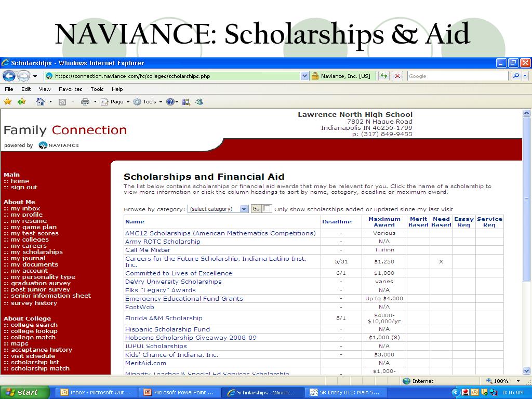The image size is (532, 399).
Task: Check only show updated scholarships checkbox
Action: [x=267, y=209]
